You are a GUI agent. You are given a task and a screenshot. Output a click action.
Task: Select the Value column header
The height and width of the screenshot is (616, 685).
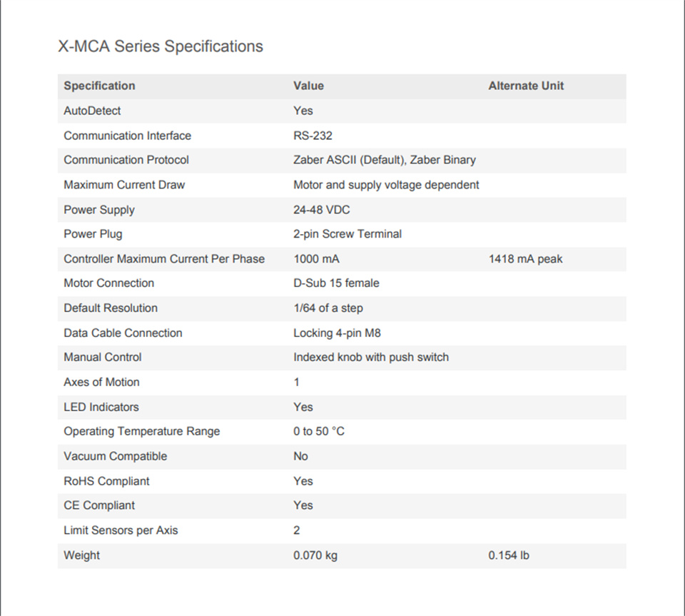(x=308, y=86)
